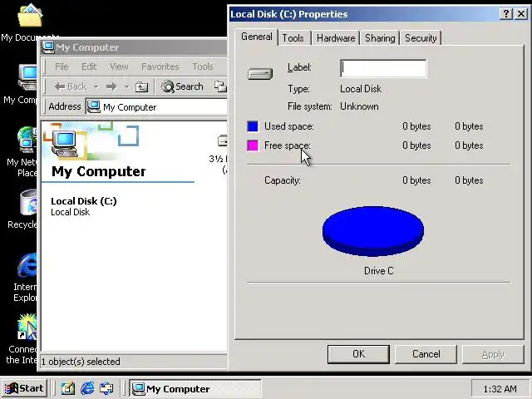Click Show Desktop quick launch icon
Viewport: 532px width, 399px height.
tap(68, 388)
